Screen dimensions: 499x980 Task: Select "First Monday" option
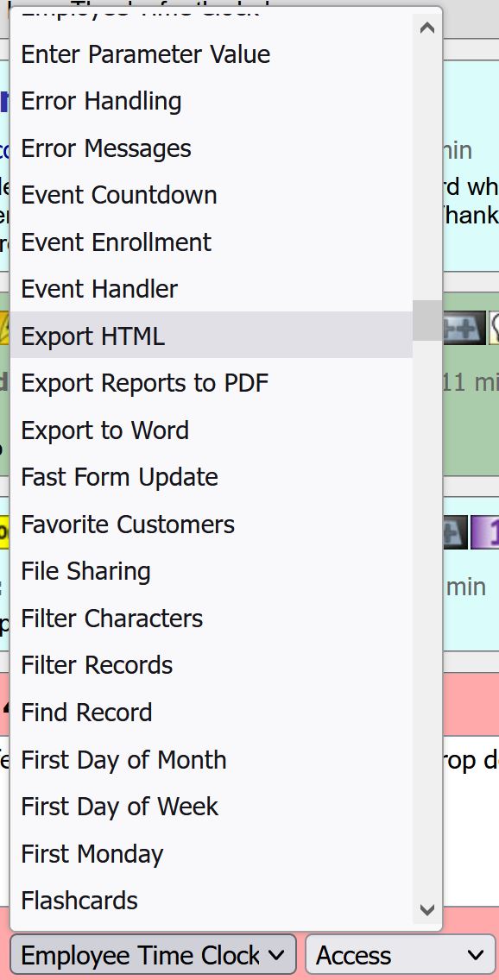(x=92, y=854)
